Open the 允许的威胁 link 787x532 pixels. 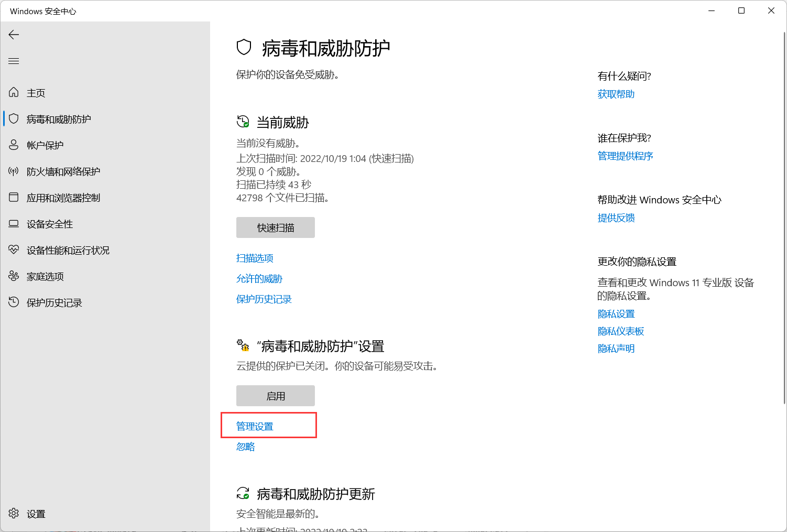pyautogui.click(x=259, y=279)
